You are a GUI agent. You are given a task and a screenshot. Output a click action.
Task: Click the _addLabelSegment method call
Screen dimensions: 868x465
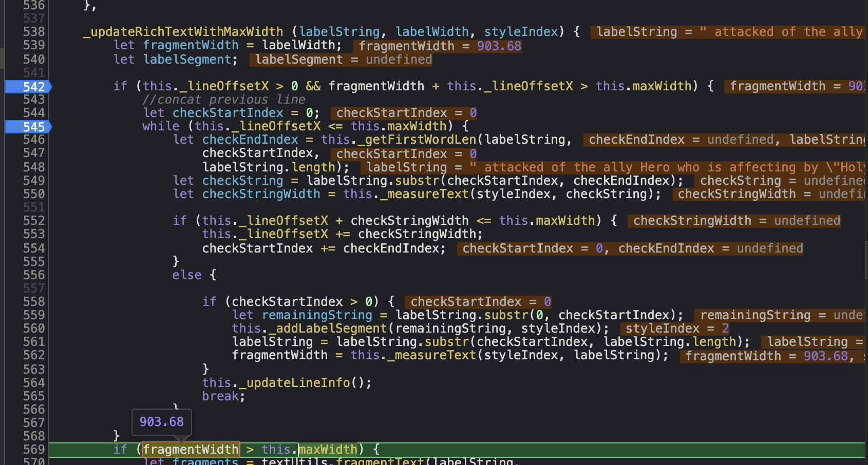pyautogui.click(x=328, y=328)
